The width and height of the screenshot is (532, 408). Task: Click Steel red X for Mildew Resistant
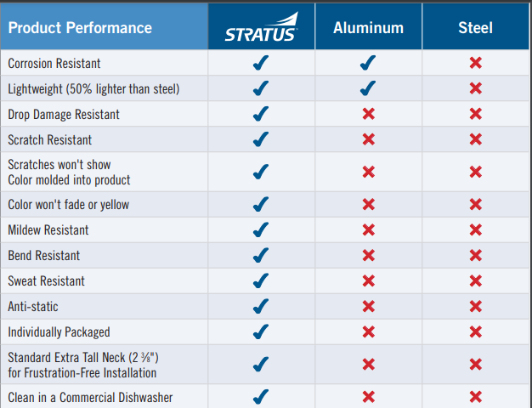click(476, 229)
